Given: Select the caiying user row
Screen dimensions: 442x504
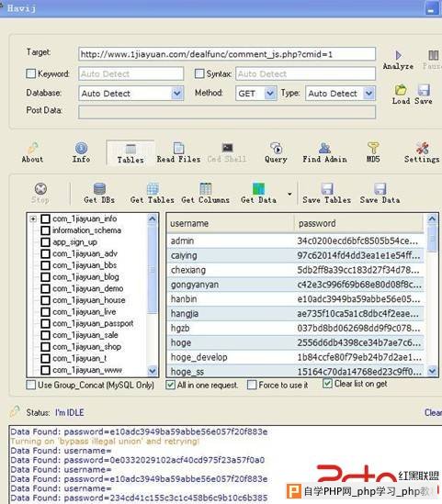Looking at the screenshot, I should (x=295, y=255).
